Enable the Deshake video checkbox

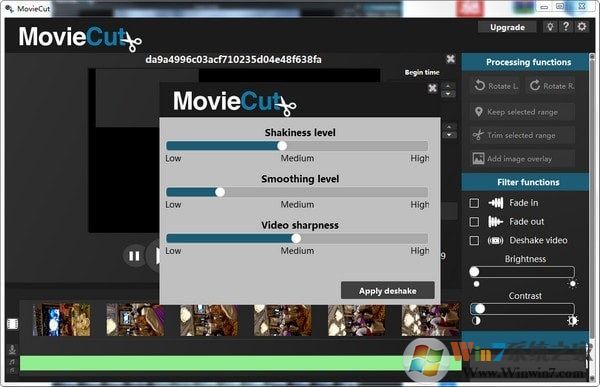point(474,240)
